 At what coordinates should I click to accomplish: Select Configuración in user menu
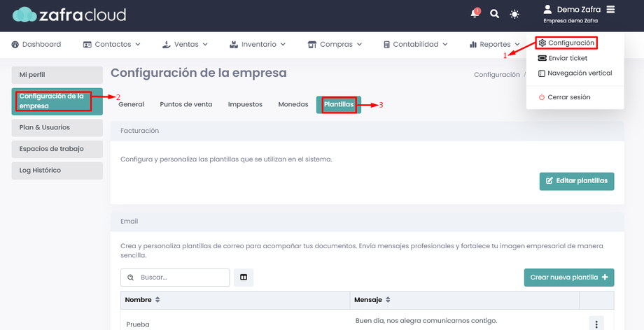(x=566, y=43)
